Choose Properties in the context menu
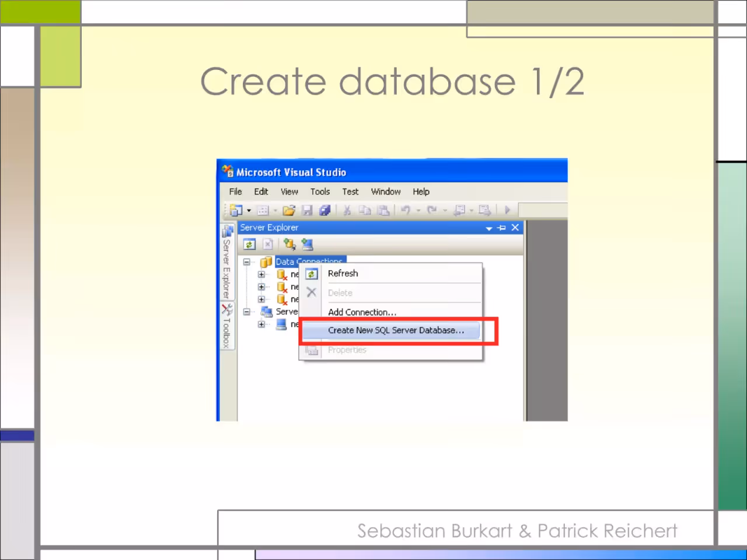The image size is (747, 560). 390,350
